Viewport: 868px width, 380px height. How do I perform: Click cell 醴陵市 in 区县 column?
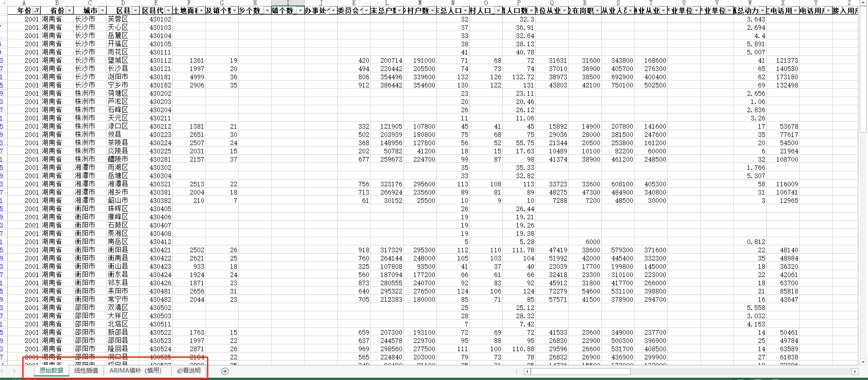point(123,159)
